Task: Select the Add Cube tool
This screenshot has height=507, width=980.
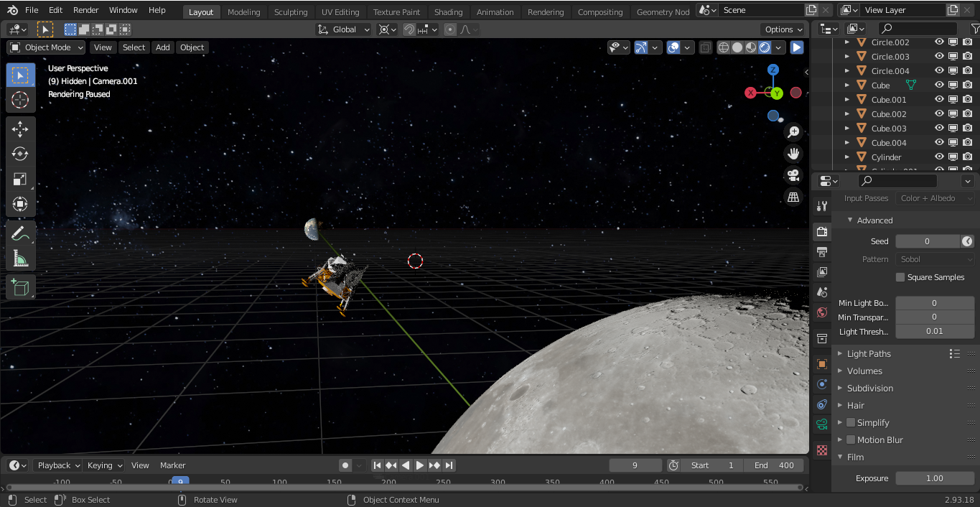Action: click(x=21, y=287)
